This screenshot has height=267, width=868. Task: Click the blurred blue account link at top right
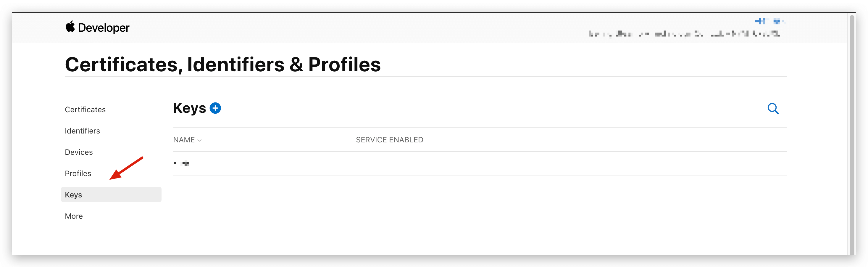pyautogui.click(x=769, y=22)
